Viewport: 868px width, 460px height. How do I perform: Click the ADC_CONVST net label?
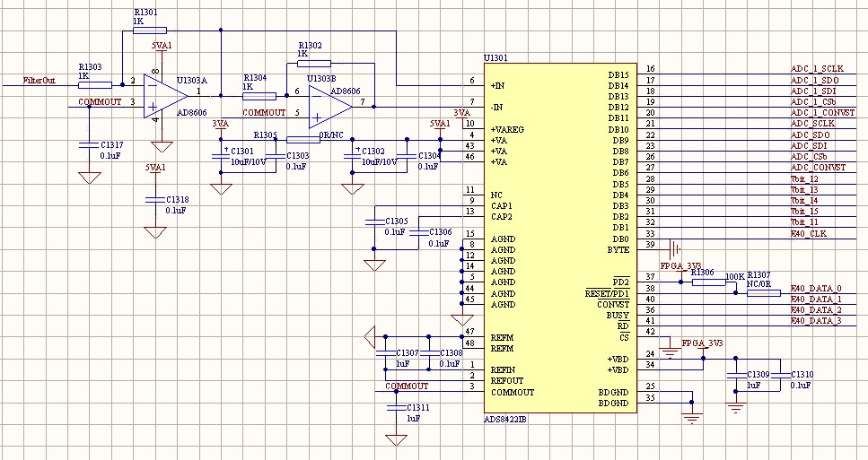(x=818, y=168)
